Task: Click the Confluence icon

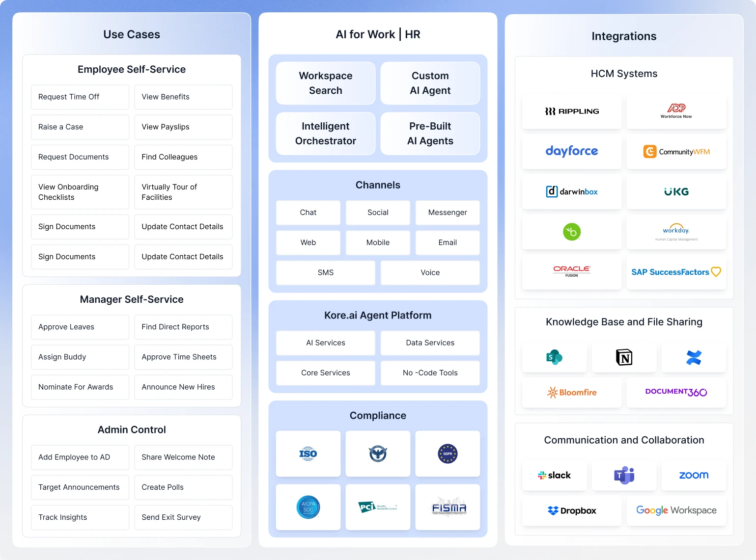Action: (x=694, y=357)
